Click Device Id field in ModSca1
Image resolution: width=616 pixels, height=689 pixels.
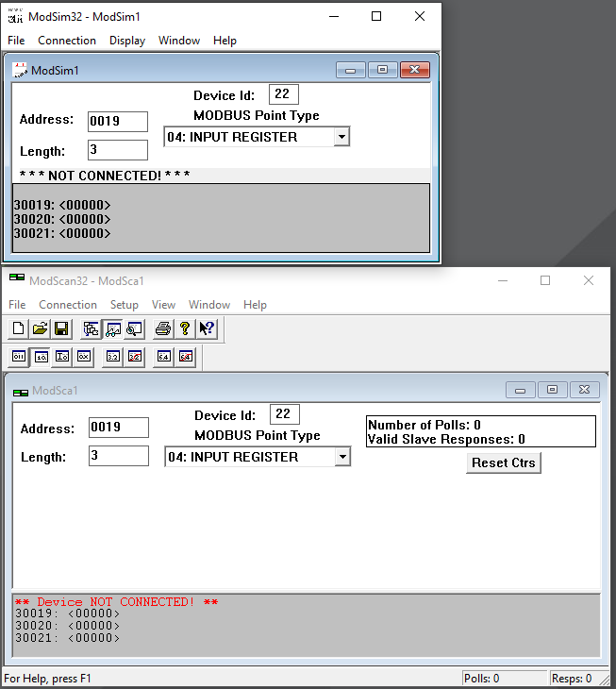coord(285,414)
